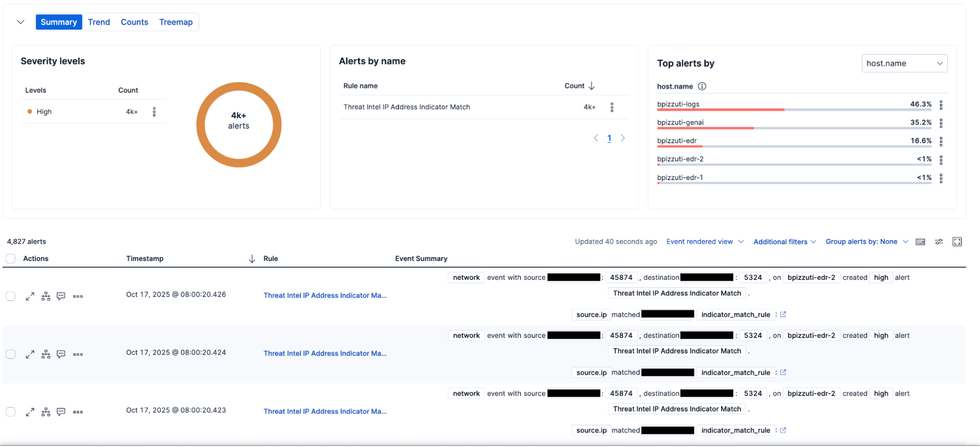Viewport: 980px width, 447px height.
Task: Check the first alert row's checkbox
Action: click(x=10, y=296)
